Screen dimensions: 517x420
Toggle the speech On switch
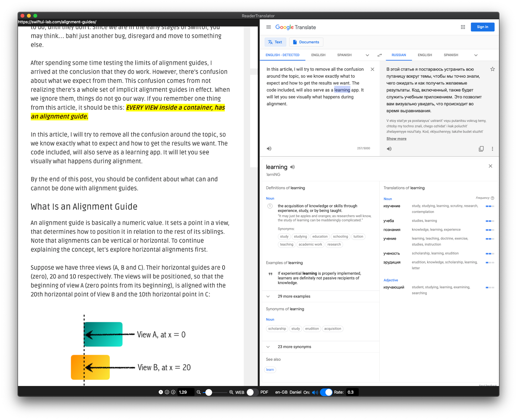(326, 392)
